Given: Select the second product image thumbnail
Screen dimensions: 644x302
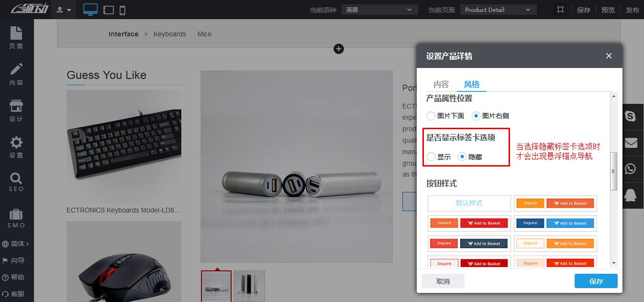Looking at the screenshot, I should tap(249, 286).
